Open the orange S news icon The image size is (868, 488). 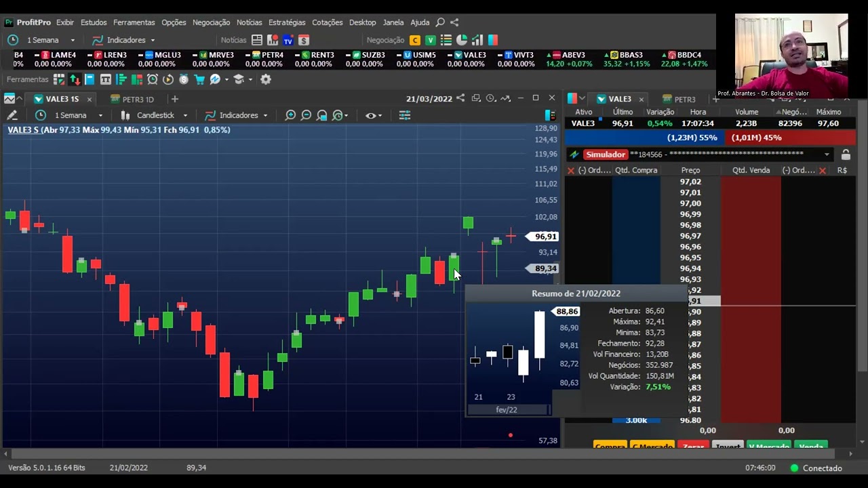[x=304, y=40]
